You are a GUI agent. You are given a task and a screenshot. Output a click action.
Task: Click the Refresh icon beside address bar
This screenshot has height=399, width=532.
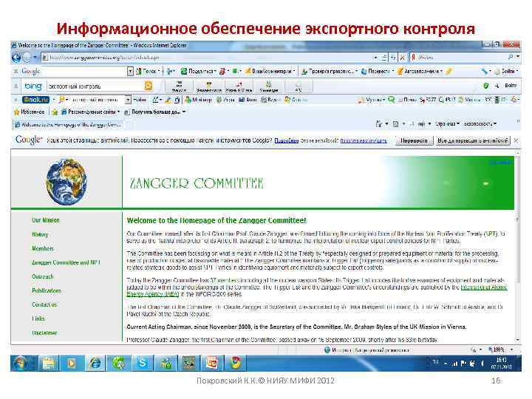[393, 58]
